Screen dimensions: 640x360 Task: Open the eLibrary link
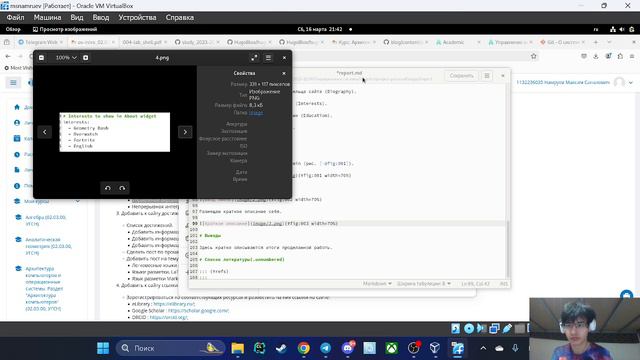point(174,304)
